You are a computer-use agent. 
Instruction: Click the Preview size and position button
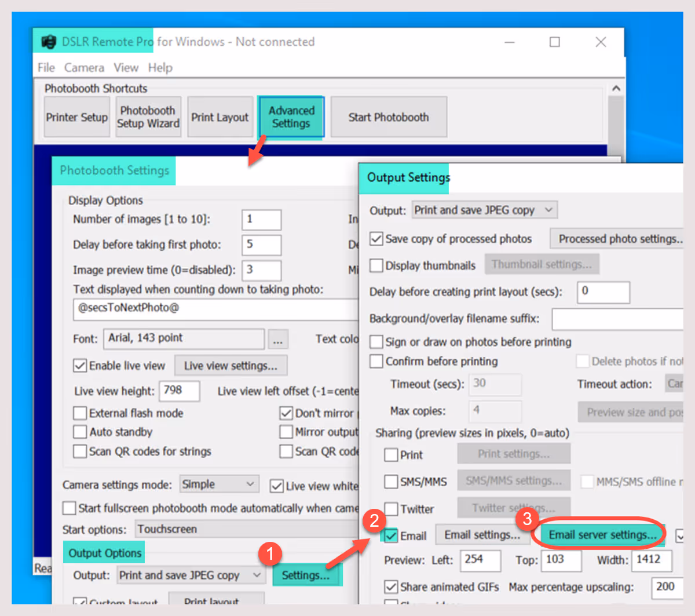pyautogui.click(x=631, y=412)
